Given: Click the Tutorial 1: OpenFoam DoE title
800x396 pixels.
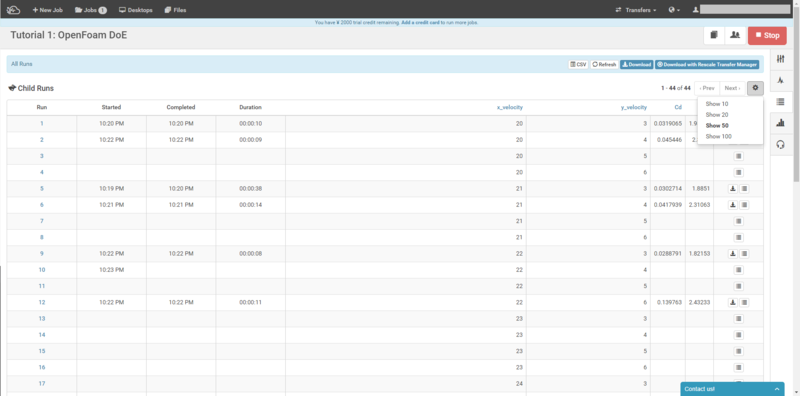Looking at the screenshot, I should coord(68,35).
